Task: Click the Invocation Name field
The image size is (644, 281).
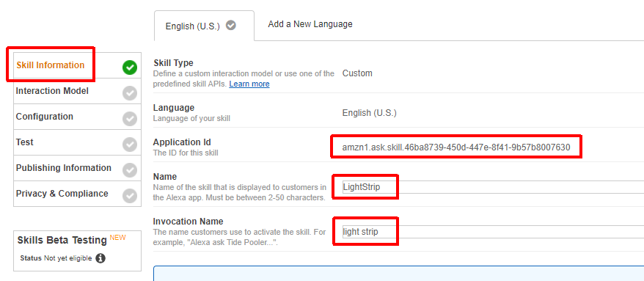Action: click(x=493, y=232)
